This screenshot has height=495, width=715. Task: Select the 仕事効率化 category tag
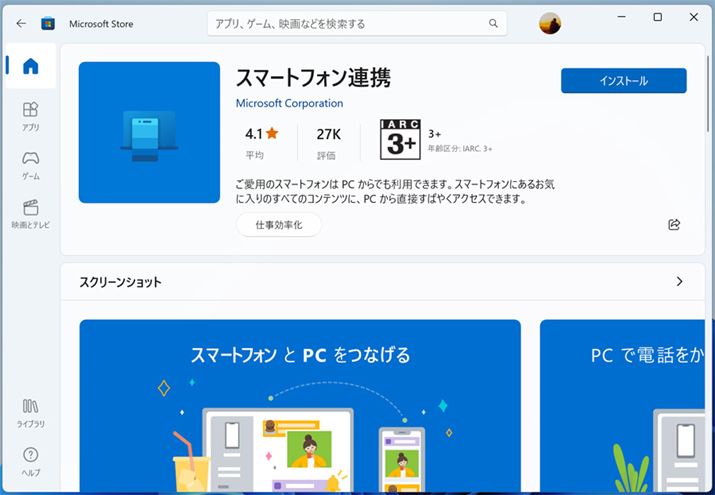(279, 225)
